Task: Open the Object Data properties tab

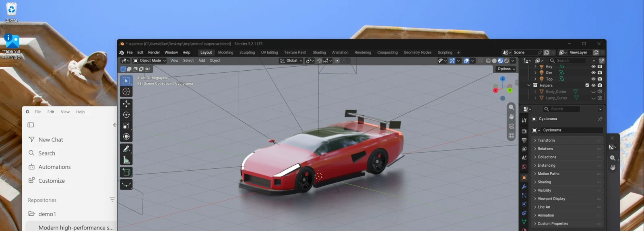Action: pyautogui.click(x=524, y=222)
